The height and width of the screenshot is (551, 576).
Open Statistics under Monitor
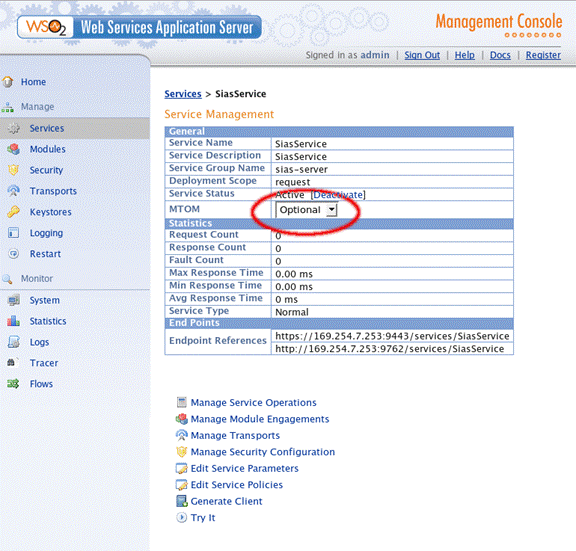48,321
